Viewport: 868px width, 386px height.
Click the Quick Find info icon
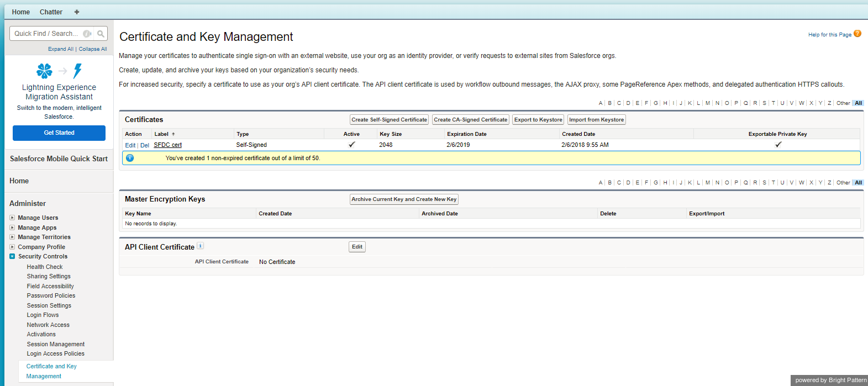(x=87, y=34)
